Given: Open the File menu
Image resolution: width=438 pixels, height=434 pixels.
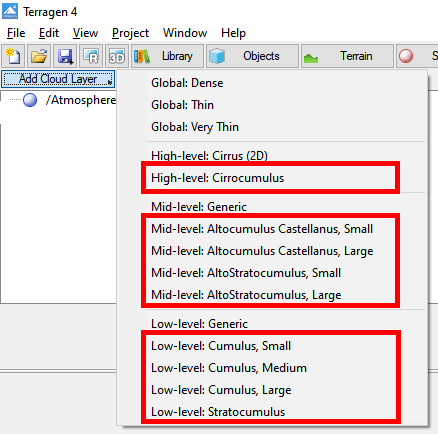Looking at the screenshot, I should pyautogui.click(x=16, y=33).
